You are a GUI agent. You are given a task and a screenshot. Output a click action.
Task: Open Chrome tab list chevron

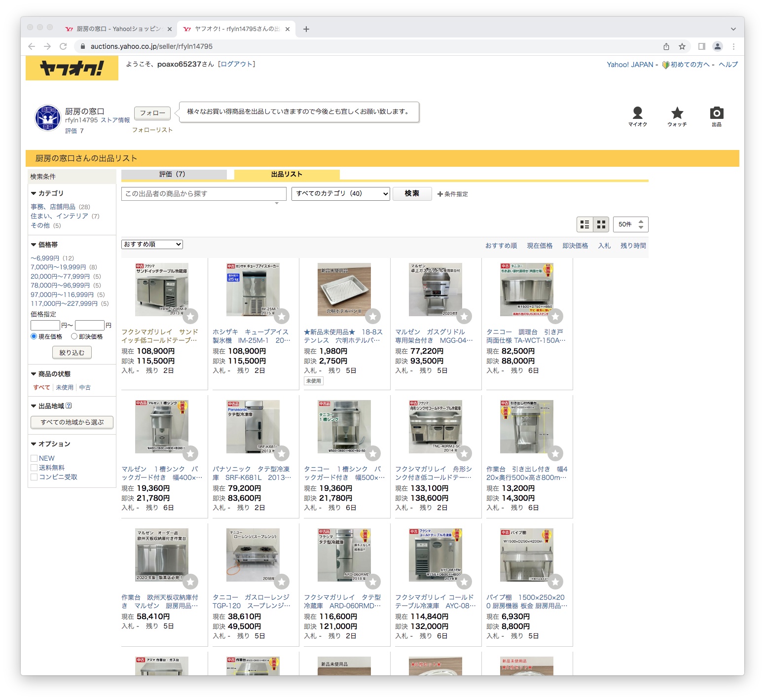point(733,29)
